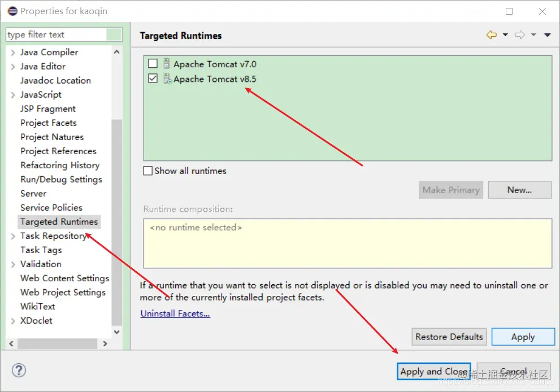Click the runtime composition box
The image size is (560, 392).
pos(348,243)
